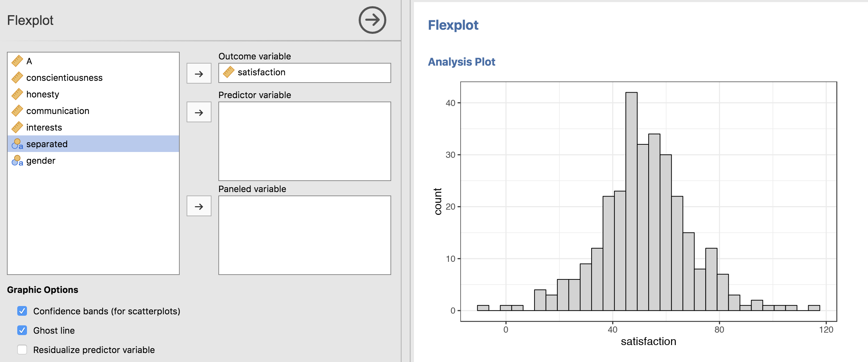
Task: Click ruler icon beside honesty
Action: (17, 94)
